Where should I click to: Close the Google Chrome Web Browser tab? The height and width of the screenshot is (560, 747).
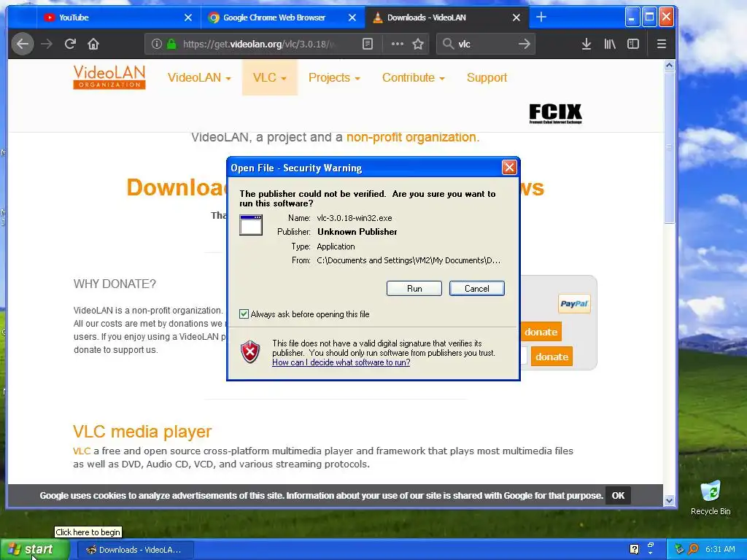point(352,17)
